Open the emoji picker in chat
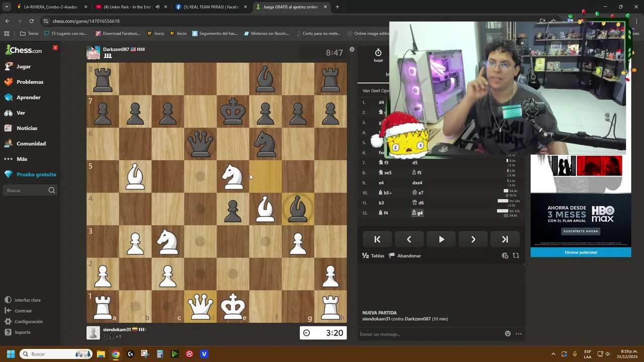 508,334
